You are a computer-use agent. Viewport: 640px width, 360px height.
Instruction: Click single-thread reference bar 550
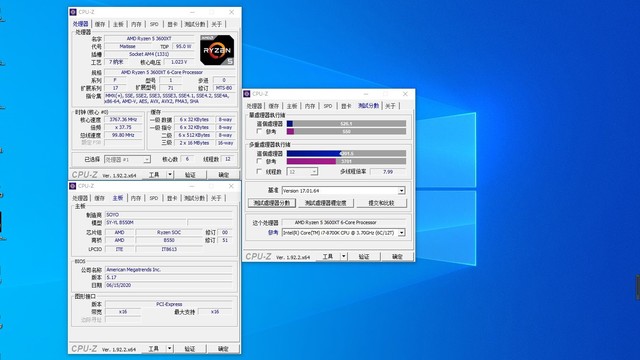[346, 131]
